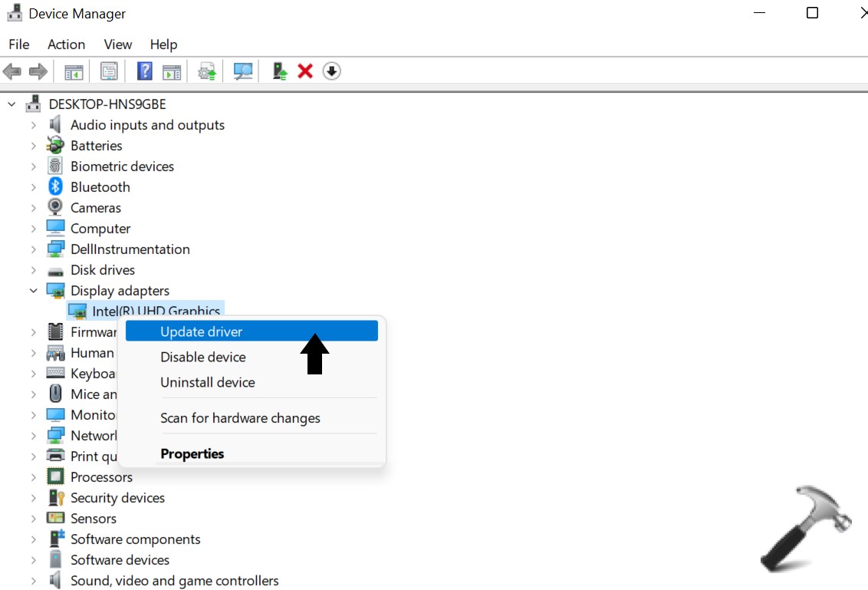Click the Sensors category icon
Screen dimensions: 868x590
pyautogui.click(x=55, y=518)
